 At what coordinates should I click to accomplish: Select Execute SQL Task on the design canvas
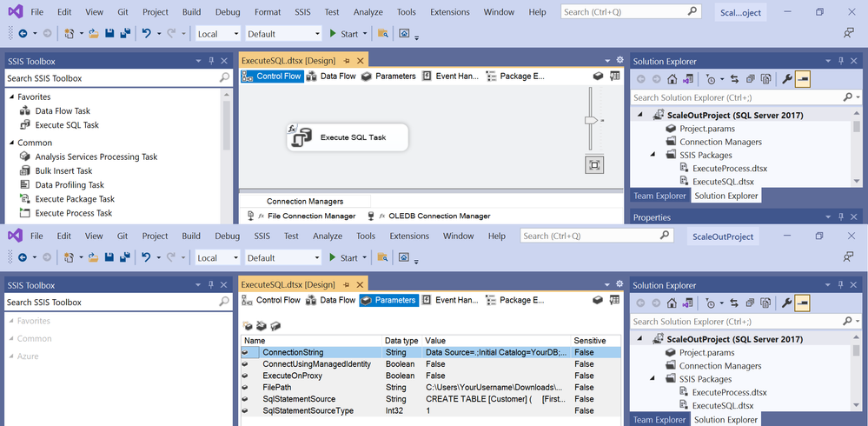348,137
